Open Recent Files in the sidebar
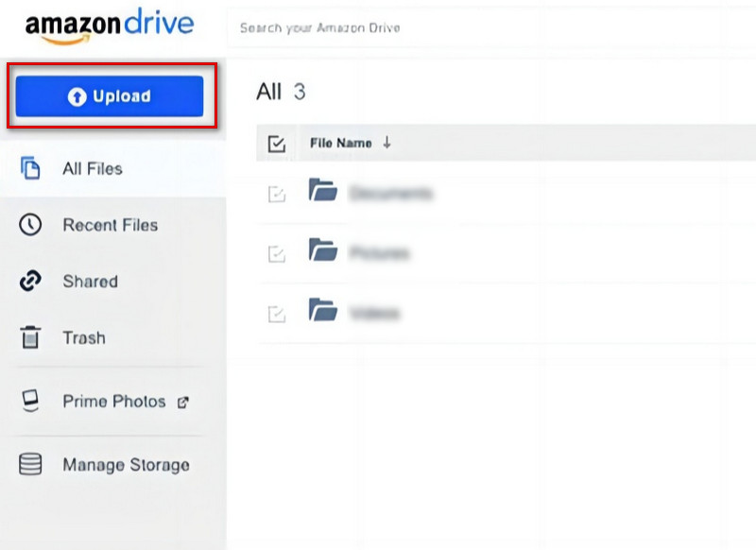The image size is (756, 550). [x=112, y=225]
